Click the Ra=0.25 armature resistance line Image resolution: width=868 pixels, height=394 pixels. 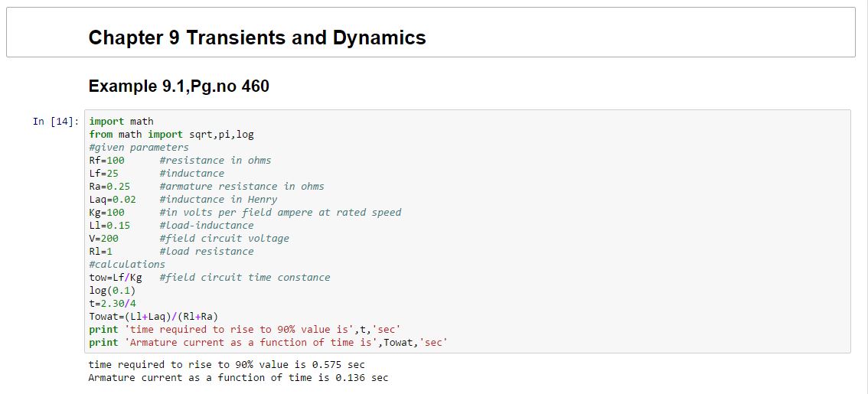pyautogui.click(x=206, y=187)
